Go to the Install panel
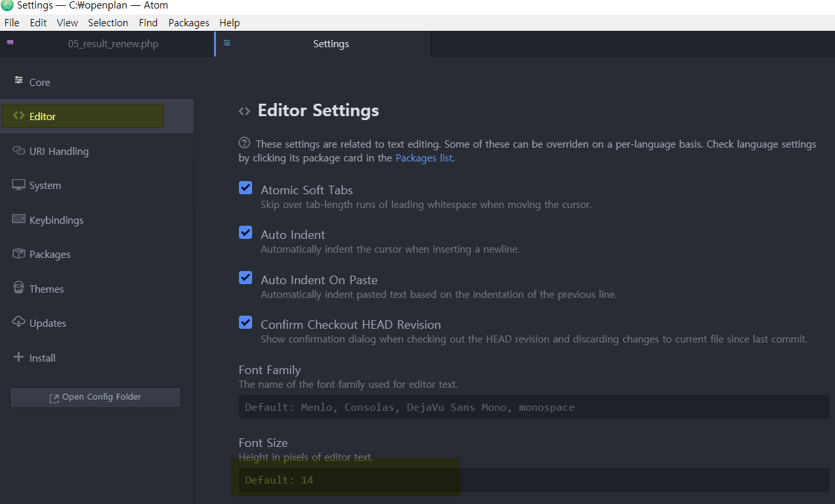The width and height of the screenshot is (835, 504). pyautogui.click(x=96, y=358)
